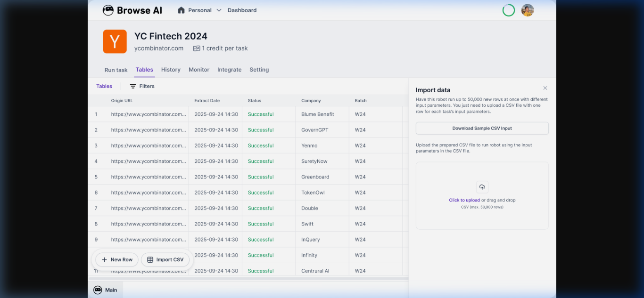Click the upload cloud icon
The height and width of the screenshot is (298, 644).
tap(482, 187)
